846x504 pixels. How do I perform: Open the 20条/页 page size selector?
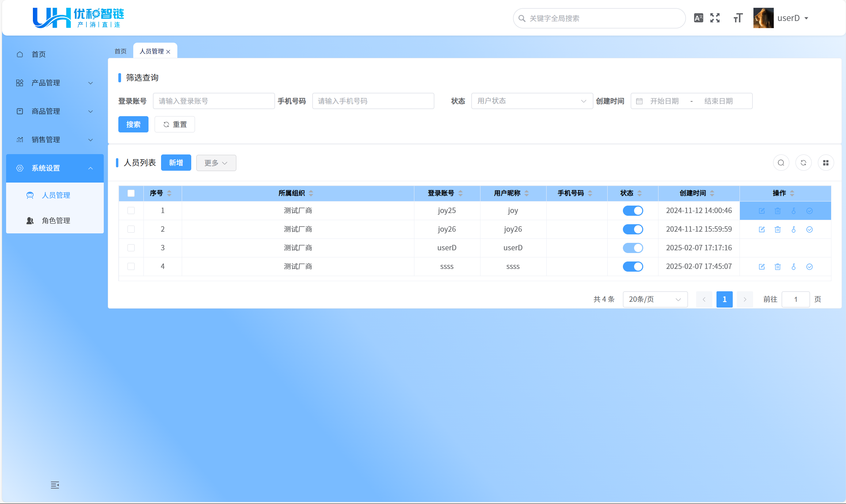(655, 299)
